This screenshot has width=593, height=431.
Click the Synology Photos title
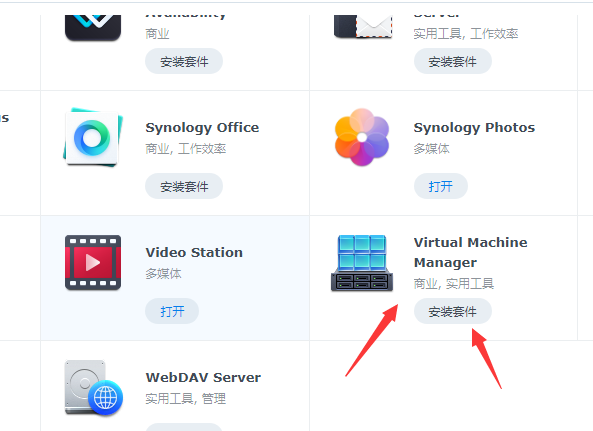point(474,128)
